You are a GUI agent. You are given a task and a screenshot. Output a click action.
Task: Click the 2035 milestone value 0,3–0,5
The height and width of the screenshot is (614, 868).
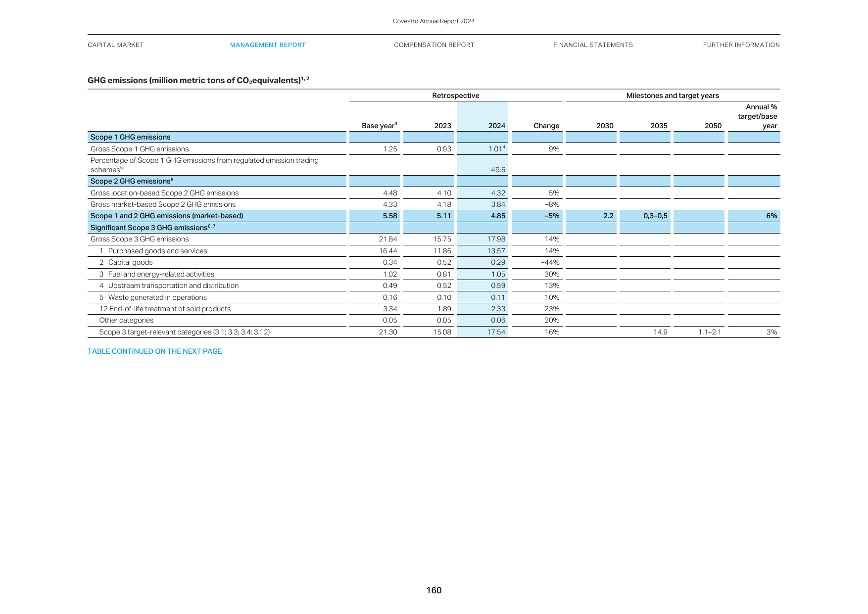(655, 216)
